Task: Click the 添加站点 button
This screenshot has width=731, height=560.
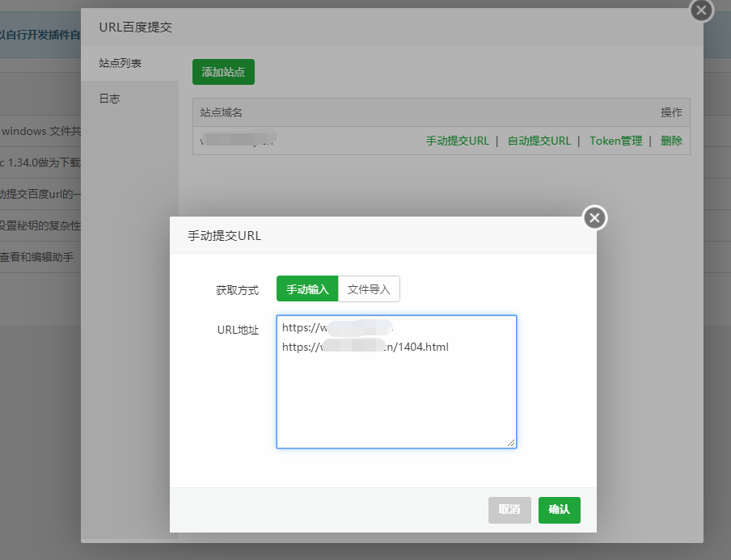Action: (x=223, y=72)
